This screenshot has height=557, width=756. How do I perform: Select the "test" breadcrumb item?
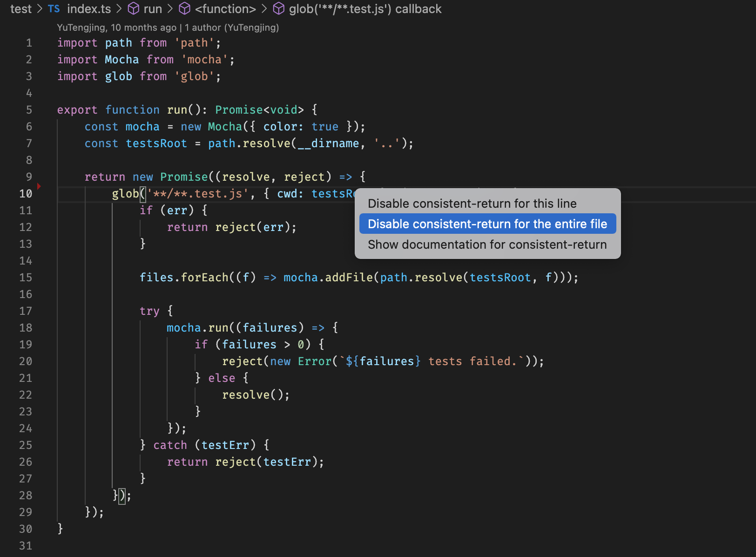[21, 8]
